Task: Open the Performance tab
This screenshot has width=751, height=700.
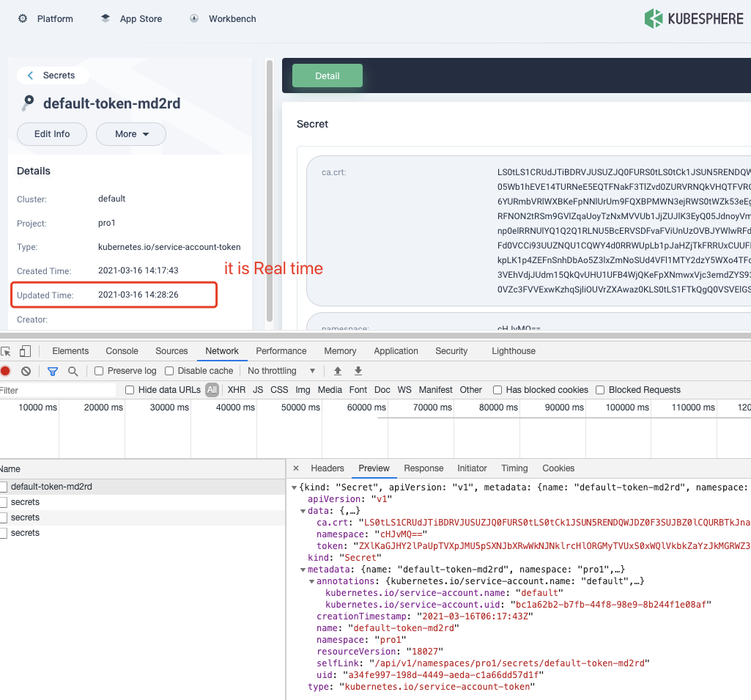Action: coord(281,351)
